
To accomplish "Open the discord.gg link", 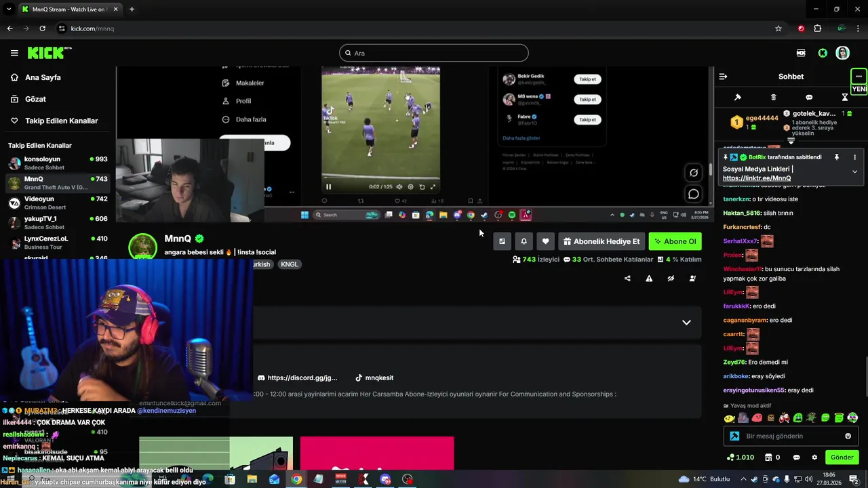I will [x=298, y=378].
